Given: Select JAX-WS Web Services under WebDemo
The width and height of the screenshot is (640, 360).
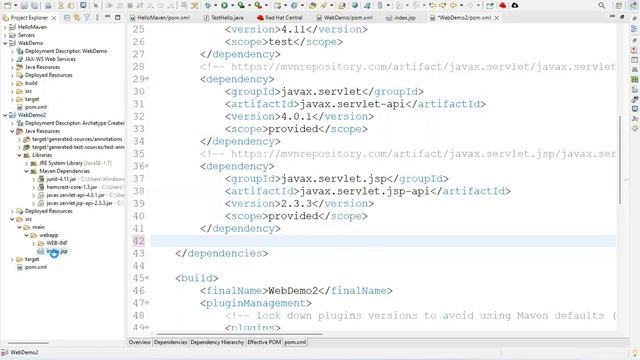Looking at the screenshot, I should 50,59.
